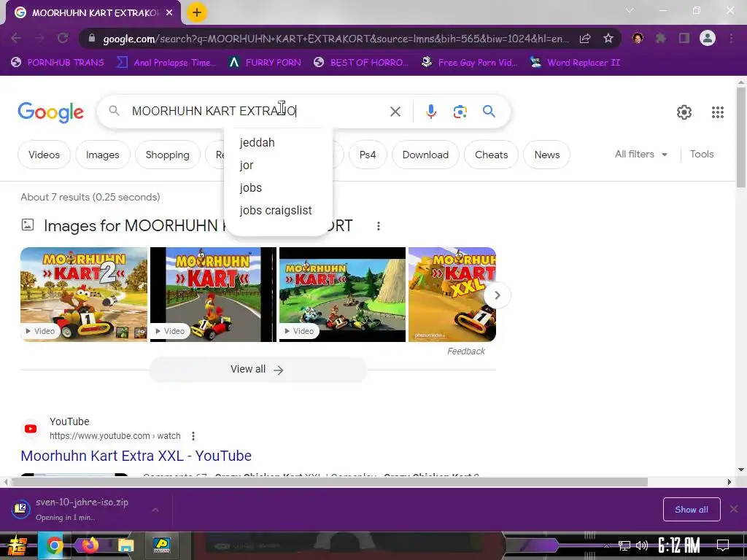Open the BEST OF HORRO... bookmark
The height and width of the screenshot is (560, 747).
(x=362, y=63)
